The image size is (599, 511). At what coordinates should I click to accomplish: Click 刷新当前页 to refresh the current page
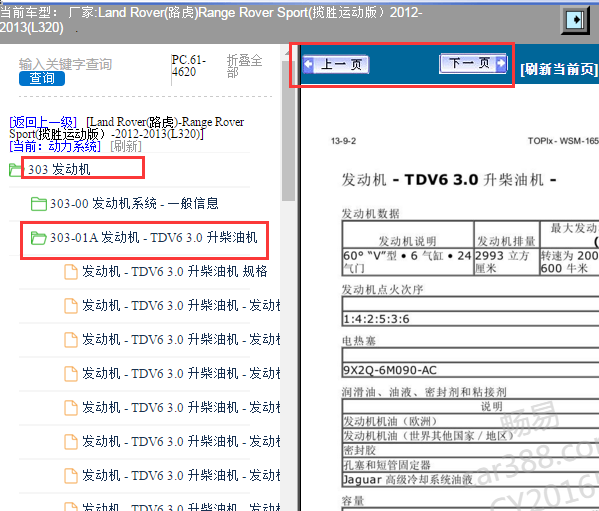pyautogui.click(x=559, y=69)
